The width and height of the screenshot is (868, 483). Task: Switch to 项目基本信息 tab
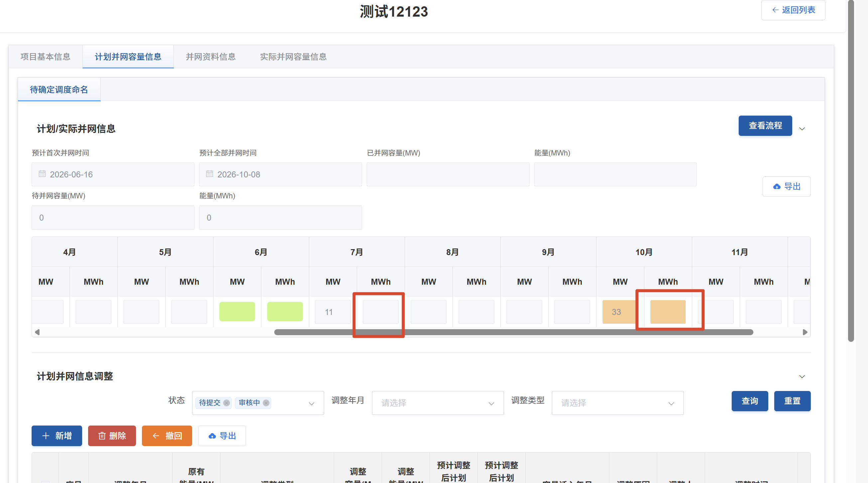click(46, 56)
